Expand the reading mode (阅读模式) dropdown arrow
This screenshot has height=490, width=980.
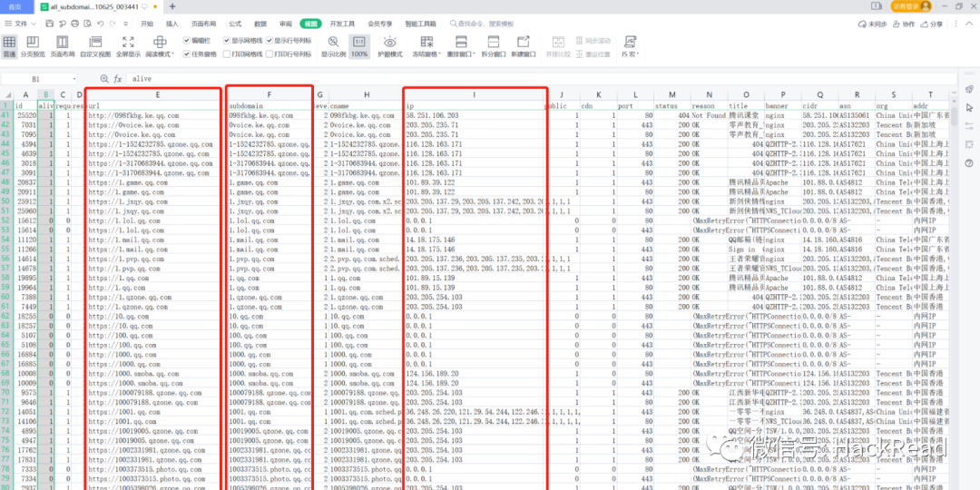click(172, 54)
